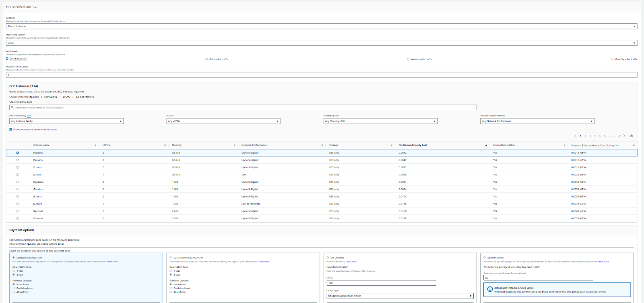The width and height of the screenshot is (644, 303).
Task: Sort by Instance name column arrow
Action: (x=95, y=145)
